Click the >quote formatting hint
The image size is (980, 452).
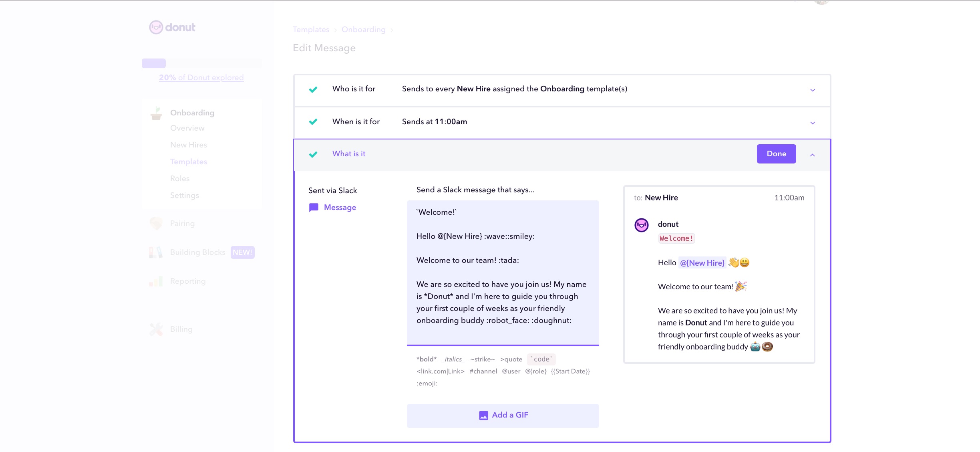click(511, 359)
